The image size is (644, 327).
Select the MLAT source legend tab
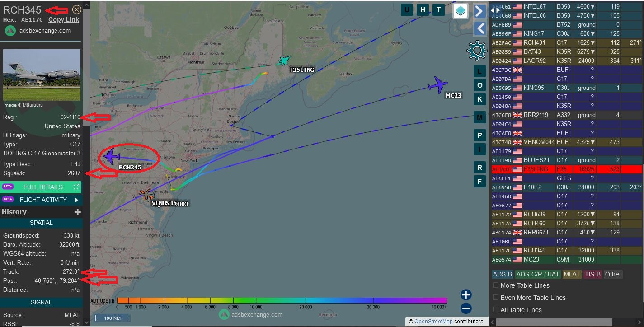[x=572, y=274]
